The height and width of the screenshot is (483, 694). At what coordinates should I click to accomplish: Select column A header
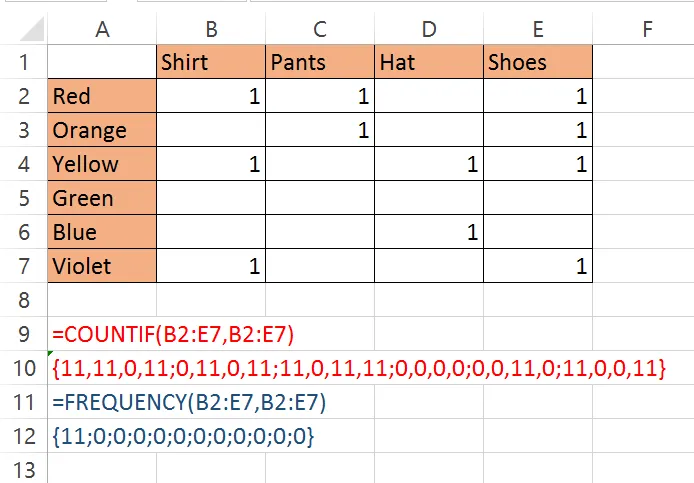[102, 29]
